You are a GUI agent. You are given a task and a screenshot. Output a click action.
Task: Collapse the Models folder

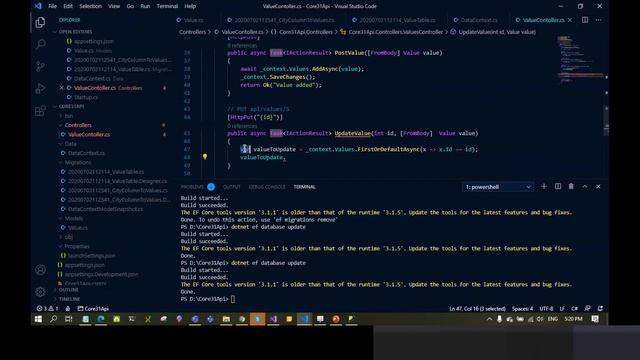pyautogui.click(x=73, y=218)
